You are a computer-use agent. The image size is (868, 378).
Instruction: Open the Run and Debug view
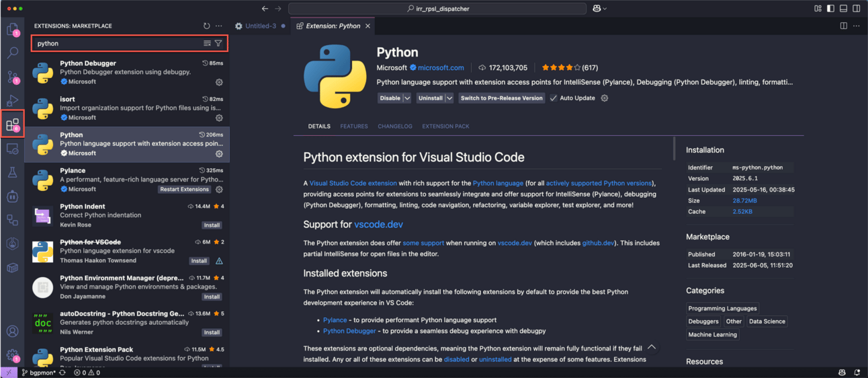(12, 100)
